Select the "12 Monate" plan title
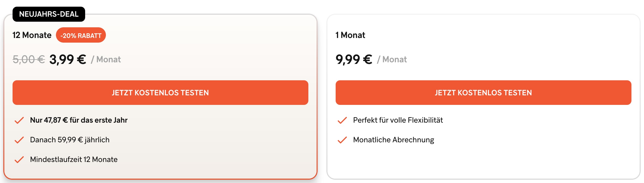Screen dimensions: 644x183 32,35
